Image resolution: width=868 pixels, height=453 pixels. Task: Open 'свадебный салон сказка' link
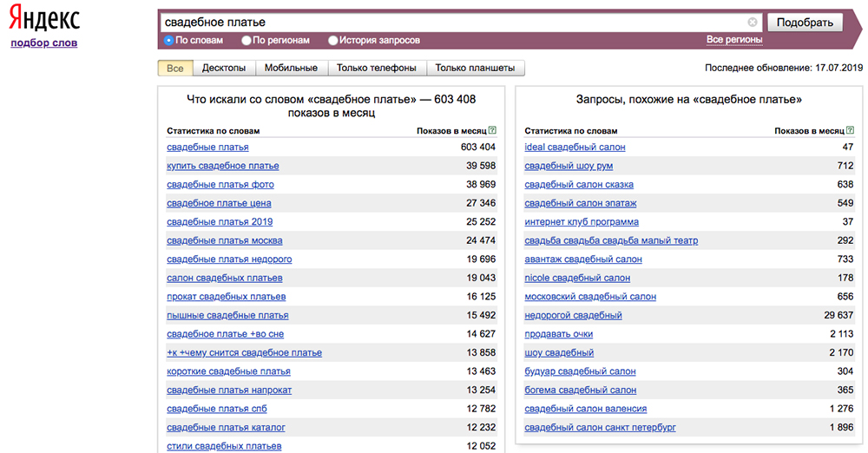coord(579,185)
